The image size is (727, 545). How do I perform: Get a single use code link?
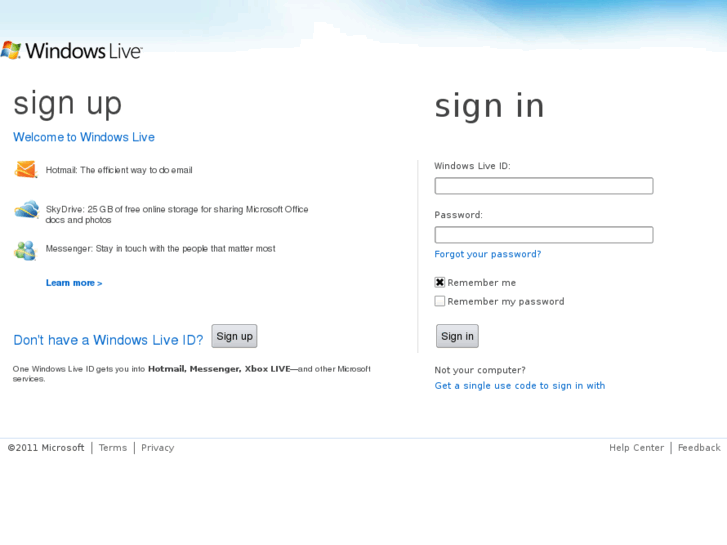(520, 385)
